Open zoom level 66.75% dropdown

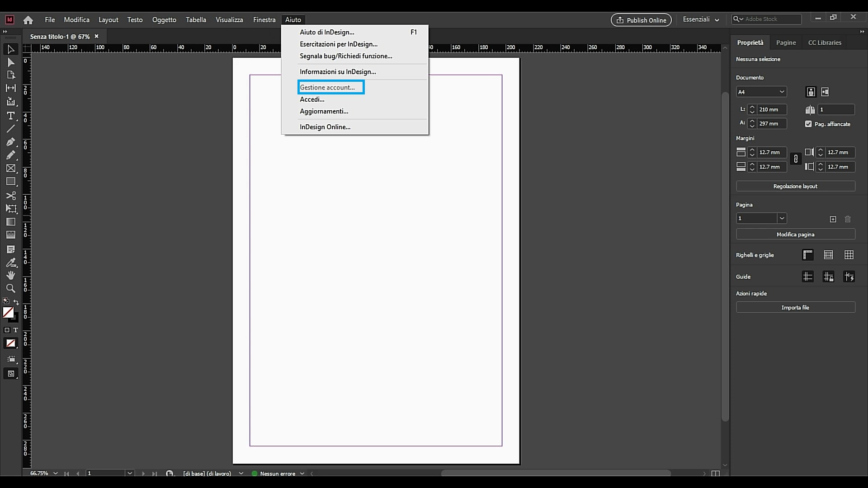[55, 473]
